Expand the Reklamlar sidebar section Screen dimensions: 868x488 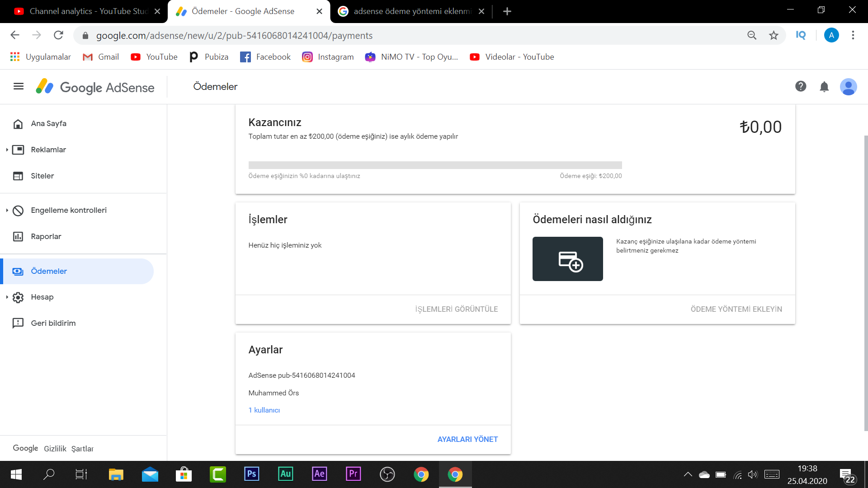pyautogui.click(x=7, y=150)
